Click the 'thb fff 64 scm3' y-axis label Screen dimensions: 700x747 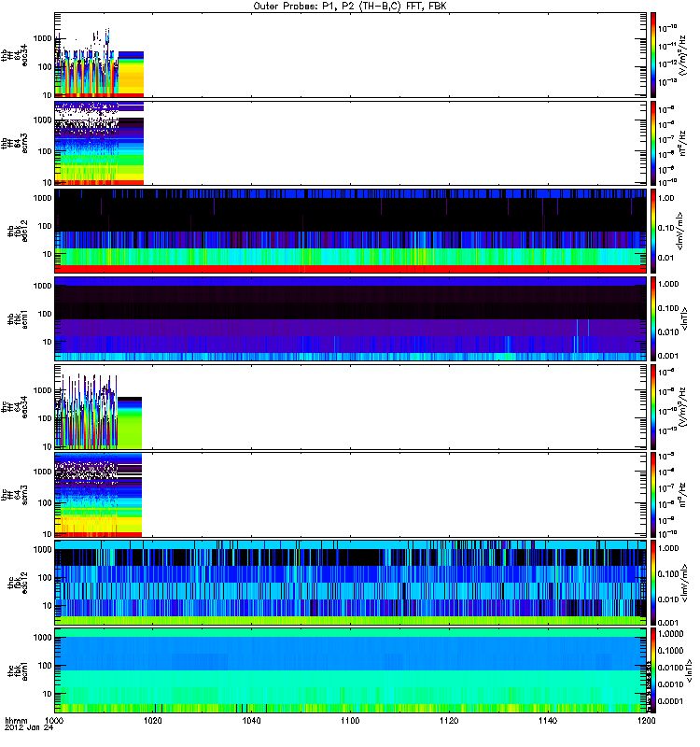14,143
